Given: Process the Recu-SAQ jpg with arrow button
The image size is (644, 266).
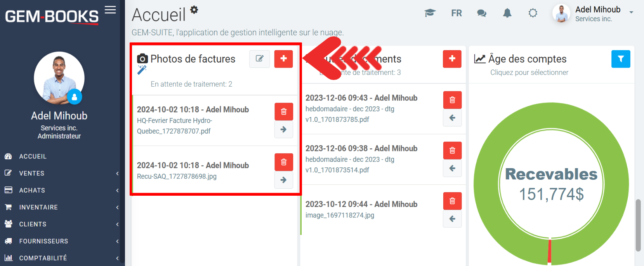Looking at the screenshot, I should pos(283,180).
